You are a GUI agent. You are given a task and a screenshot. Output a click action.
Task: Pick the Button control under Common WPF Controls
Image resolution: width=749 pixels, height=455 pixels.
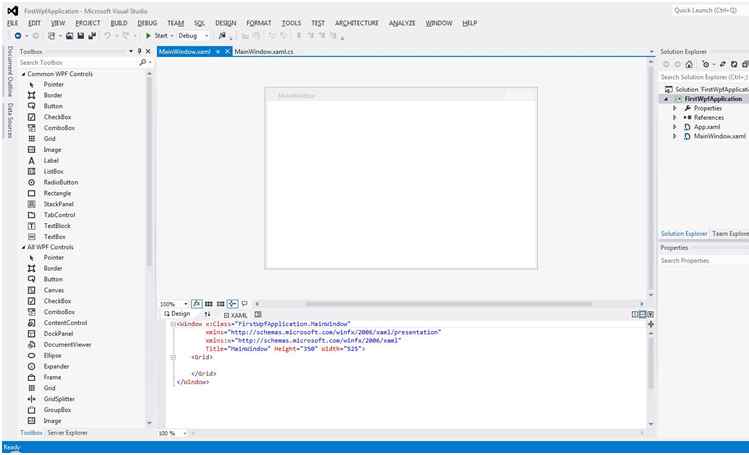pyautogui.click(x=53, y=106)
